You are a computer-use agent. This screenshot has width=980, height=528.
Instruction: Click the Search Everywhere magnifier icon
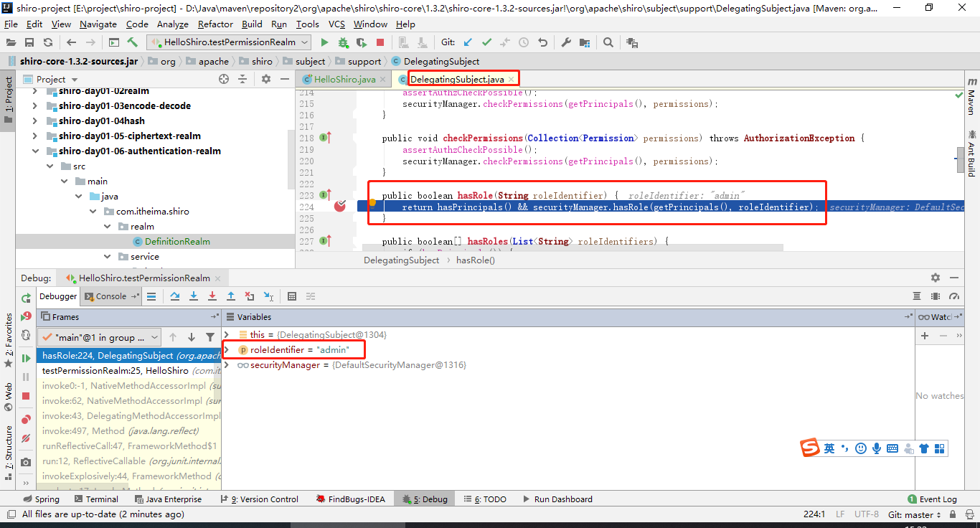[x=608, y=42]
